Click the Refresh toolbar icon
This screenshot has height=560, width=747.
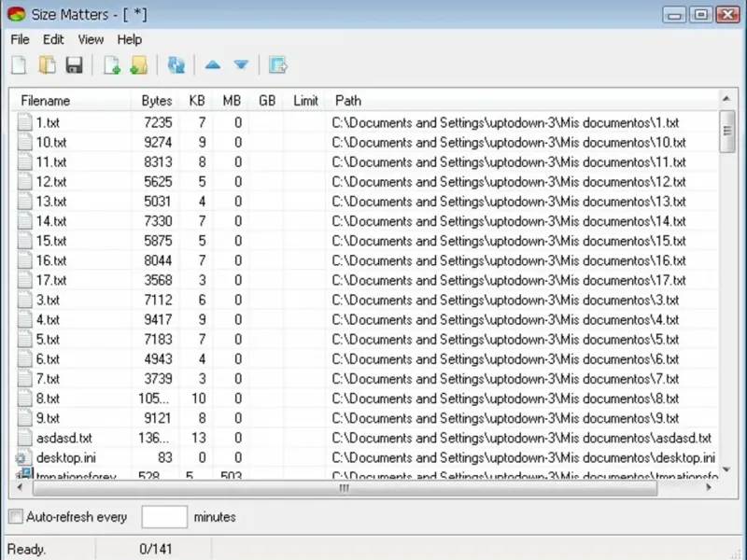(176, 65)
